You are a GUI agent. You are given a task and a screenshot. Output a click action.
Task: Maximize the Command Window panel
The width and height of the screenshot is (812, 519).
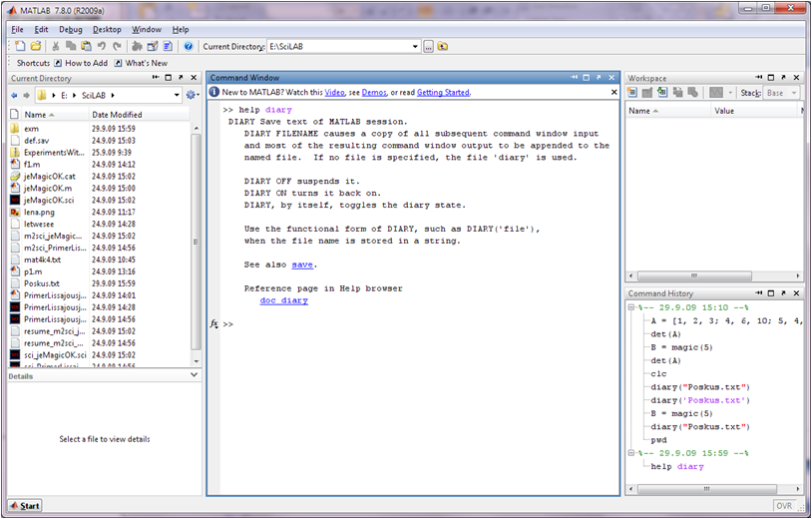point(587,77)
